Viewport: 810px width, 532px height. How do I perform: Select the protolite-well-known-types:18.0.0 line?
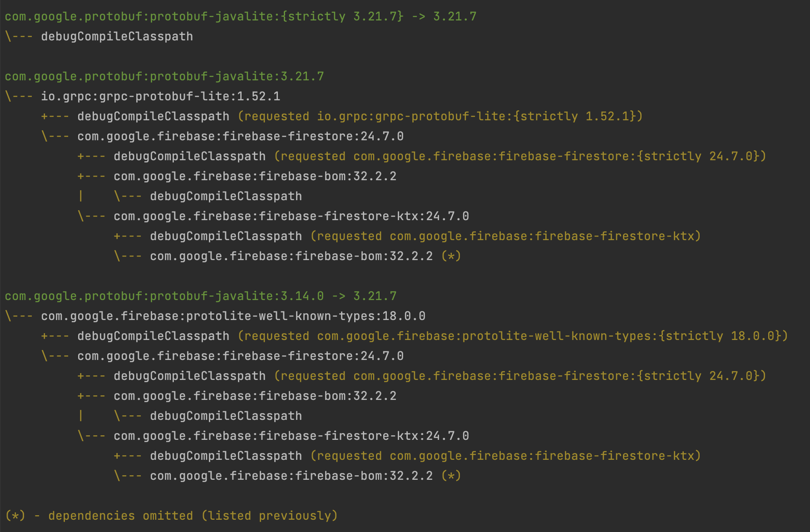233,316
